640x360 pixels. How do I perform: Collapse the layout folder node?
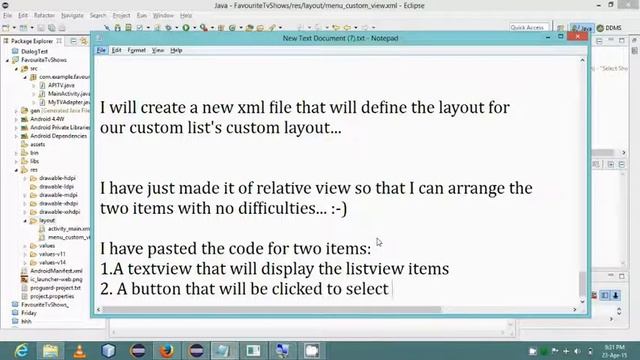[x=25, y=220]
